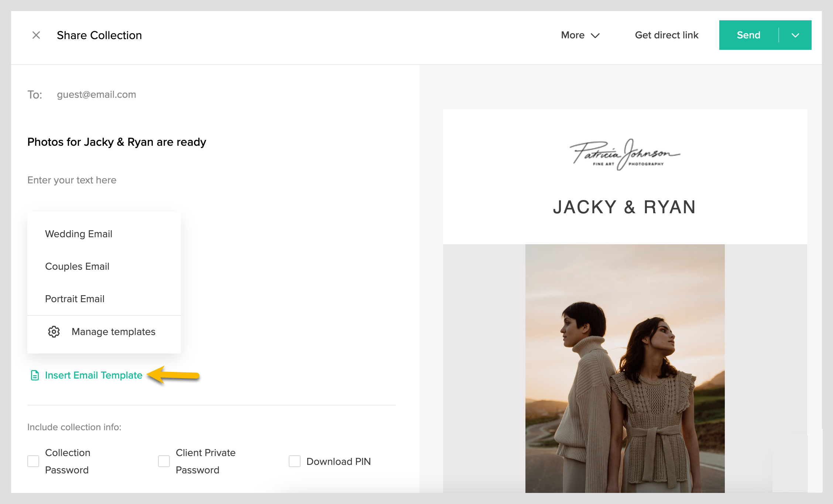Check the Client Private Password box
833x504 pixels.
point(164,461)
